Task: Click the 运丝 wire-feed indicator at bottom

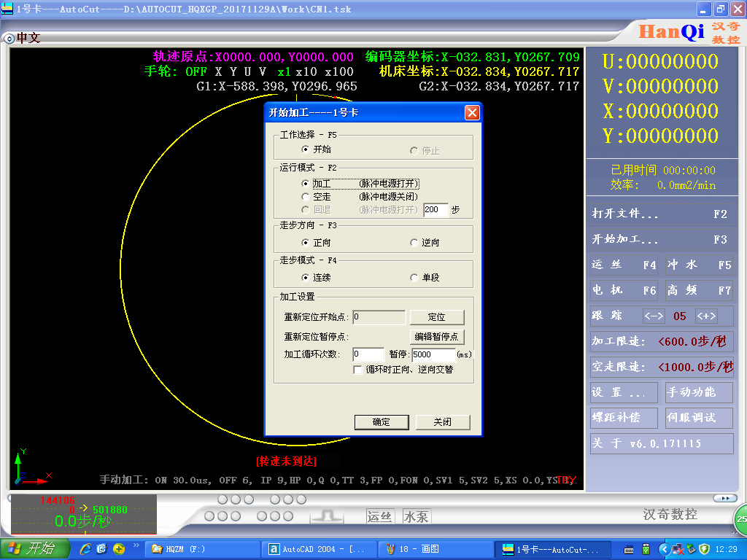Action: 379,516
